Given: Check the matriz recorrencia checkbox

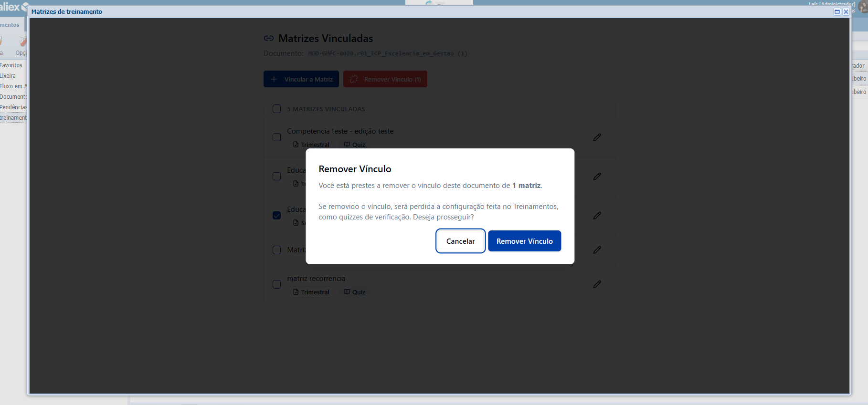Looking at the screenshot, I should coord(276,284).
